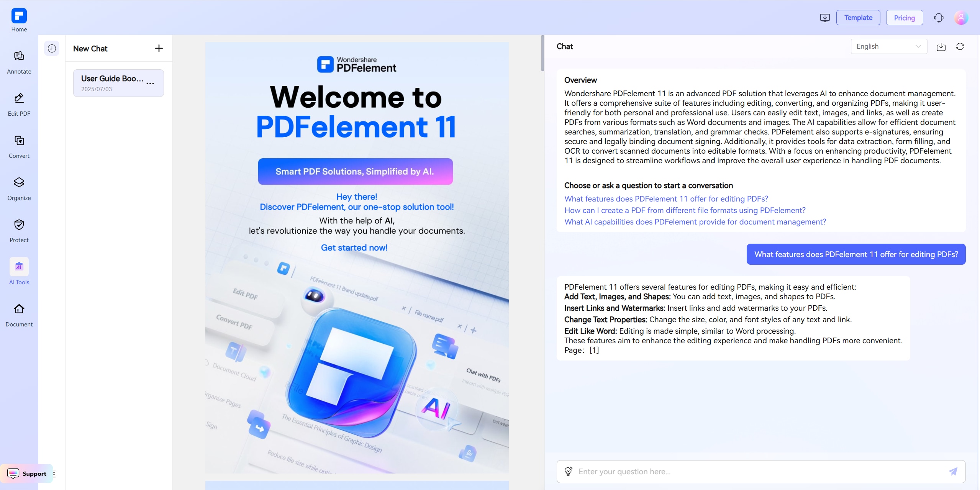Ask what features PDFelement offers for editing
The width and height of the screenshot is (980, 490).
pos(666,199)
